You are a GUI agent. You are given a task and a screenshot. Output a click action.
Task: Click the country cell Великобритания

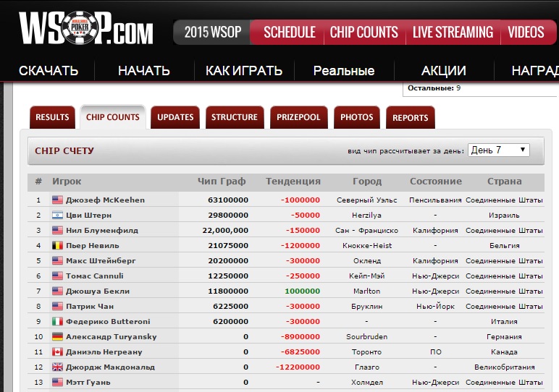[x=505, y=367]
